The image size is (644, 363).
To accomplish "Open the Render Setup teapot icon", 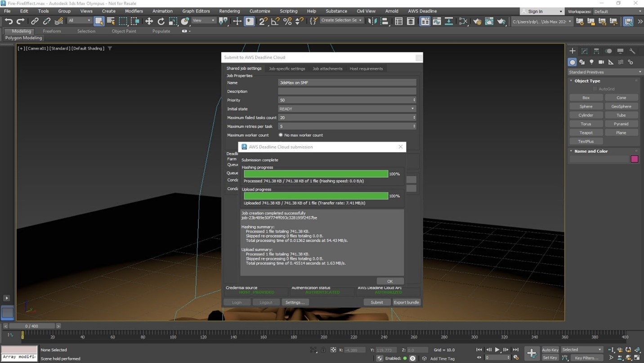I will coord(477,21).
